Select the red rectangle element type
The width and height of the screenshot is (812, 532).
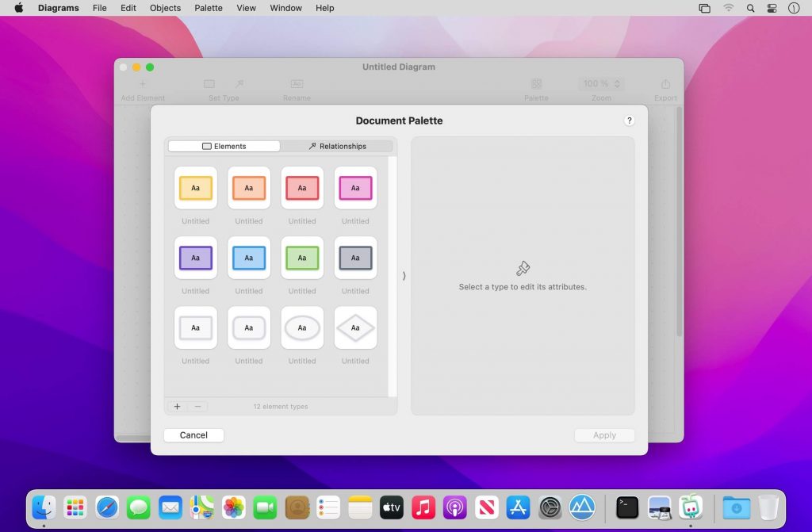(x=302, y=188)
